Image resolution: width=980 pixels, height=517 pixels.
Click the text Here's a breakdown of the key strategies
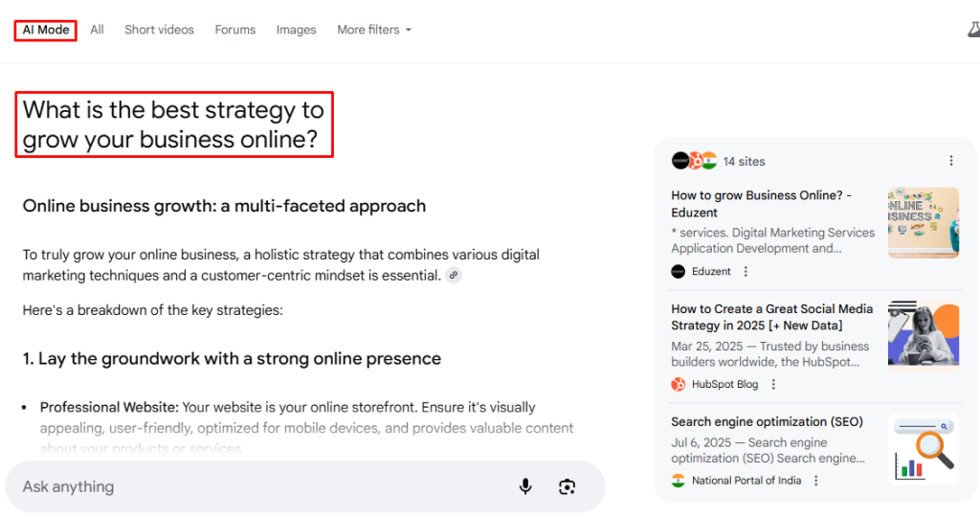tap(152, 310)
